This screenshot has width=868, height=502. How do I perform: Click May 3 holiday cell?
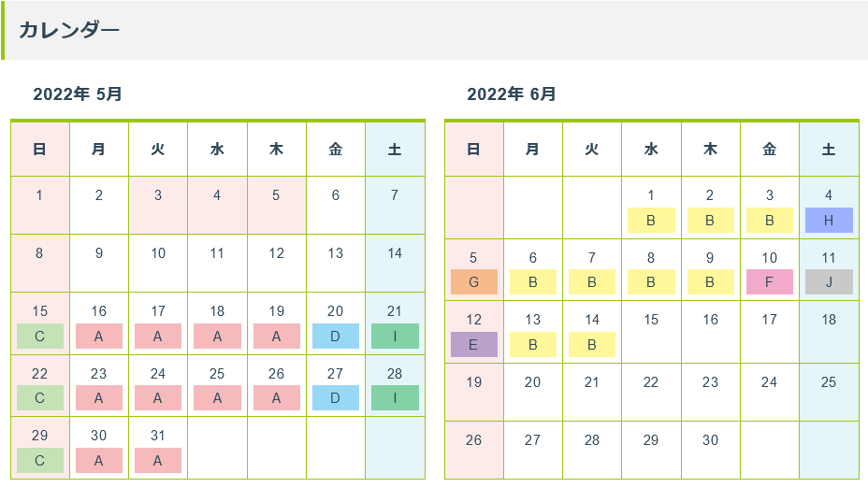point(158,206)
